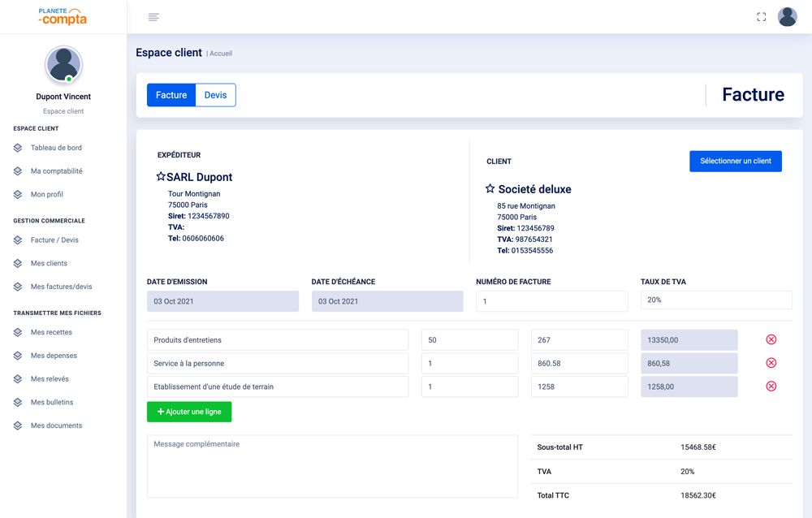Image resolution: width=812 pixels, height=518 pixels.
Task: Select the Facture tab
Action: click(171, 95)
